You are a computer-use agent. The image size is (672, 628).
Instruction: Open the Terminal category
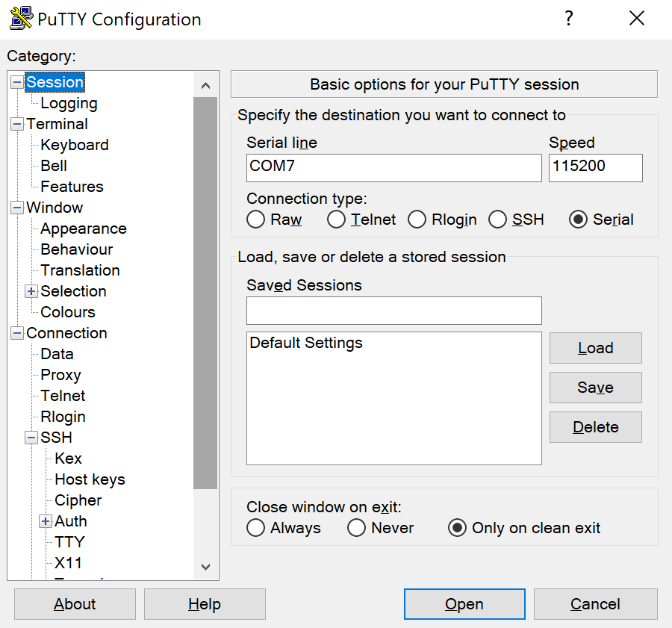57,124
